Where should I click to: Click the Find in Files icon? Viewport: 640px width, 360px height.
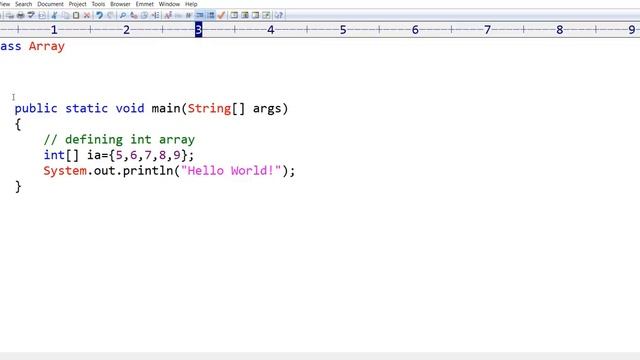(145, 16)
